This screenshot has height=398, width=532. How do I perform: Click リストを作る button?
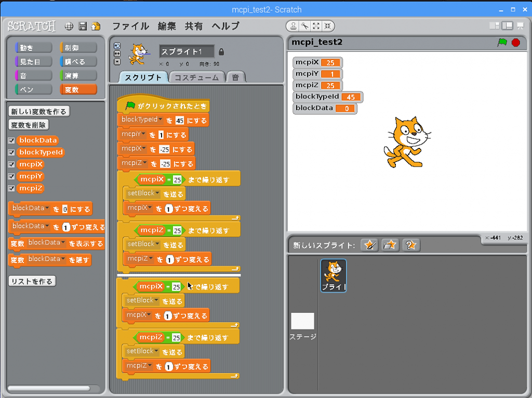point(32,281)
